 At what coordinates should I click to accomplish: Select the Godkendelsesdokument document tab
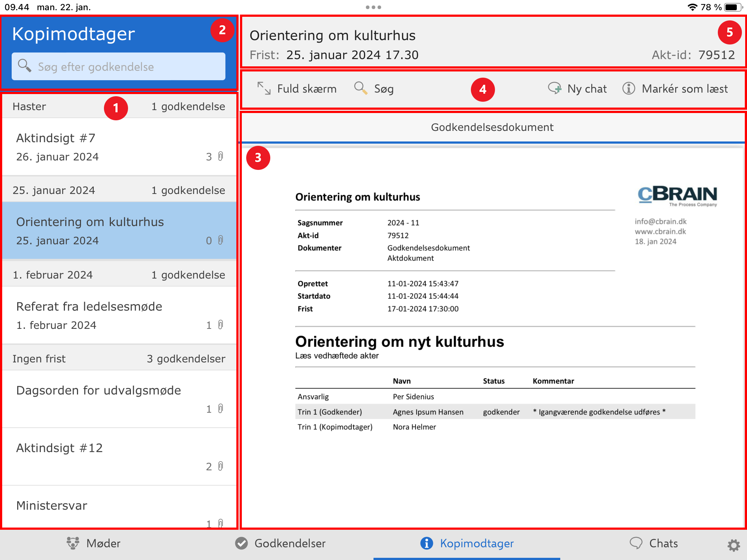pos(492,127)
